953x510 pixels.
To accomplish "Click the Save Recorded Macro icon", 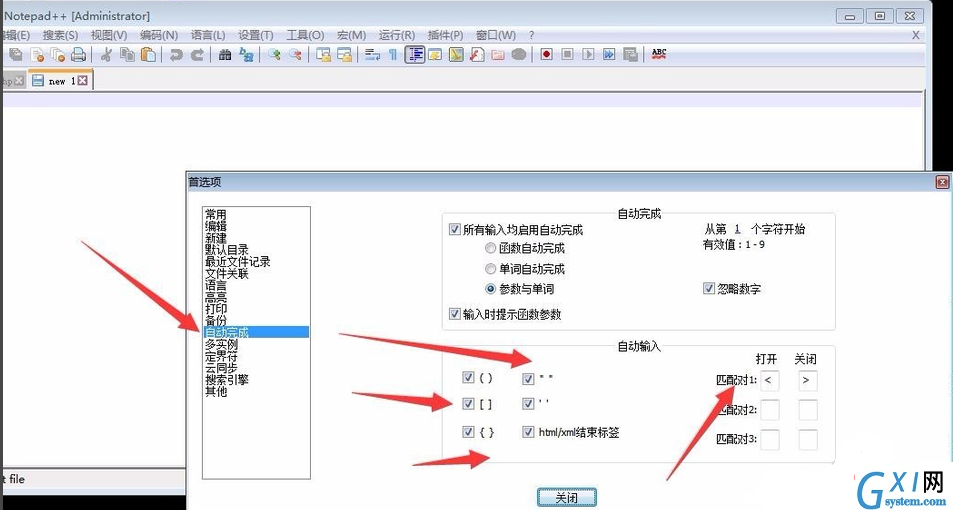I will click(630, 55).
